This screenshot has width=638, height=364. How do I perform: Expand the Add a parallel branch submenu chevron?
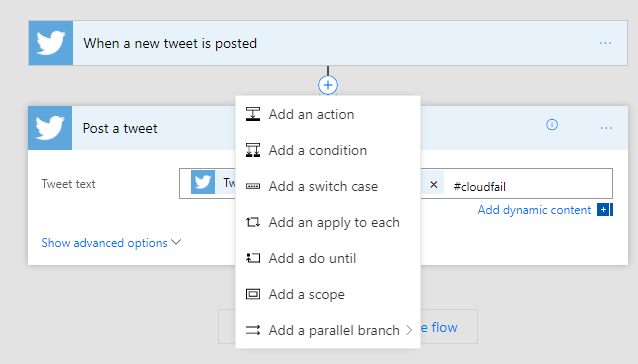[409, 330]
